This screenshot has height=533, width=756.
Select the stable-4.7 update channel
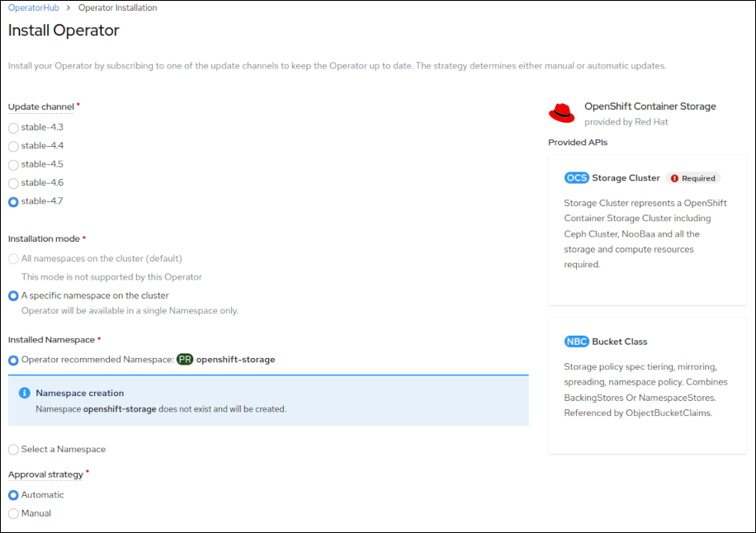click(13, 202)
